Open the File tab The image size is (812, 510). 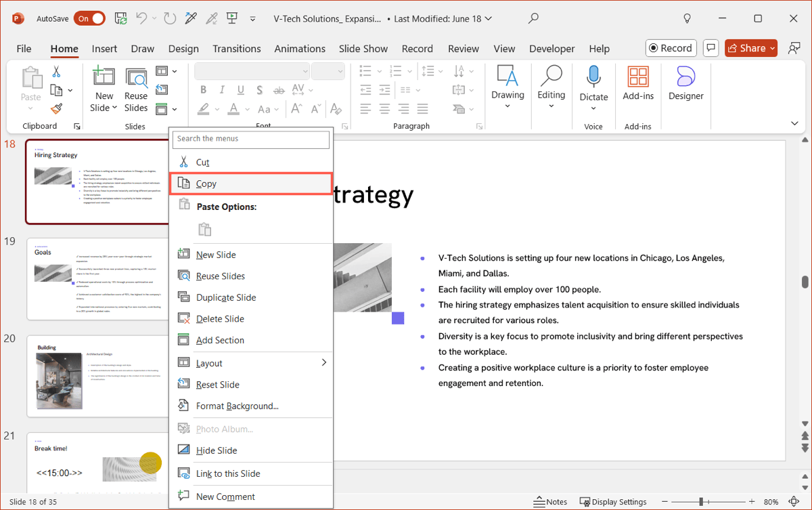click(x=24, y=49)
